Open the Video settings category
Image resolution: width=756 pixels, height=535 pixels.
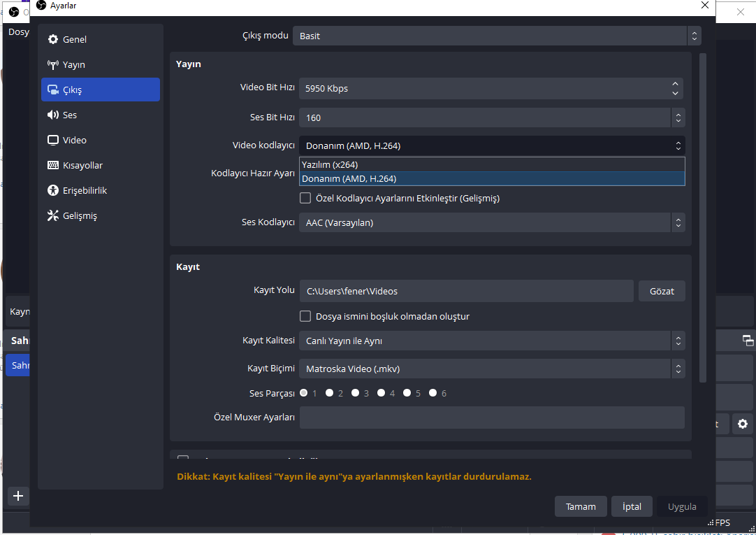point(101,140)
